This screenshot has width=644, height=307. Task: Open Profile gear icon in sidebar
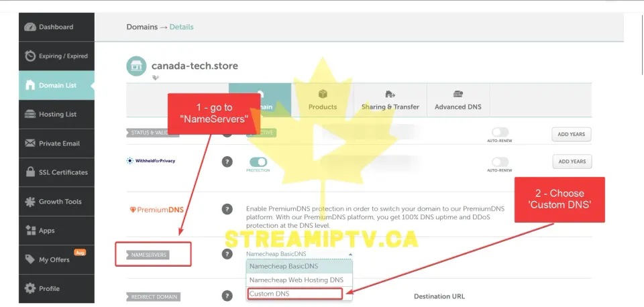(x=30, y=288)
